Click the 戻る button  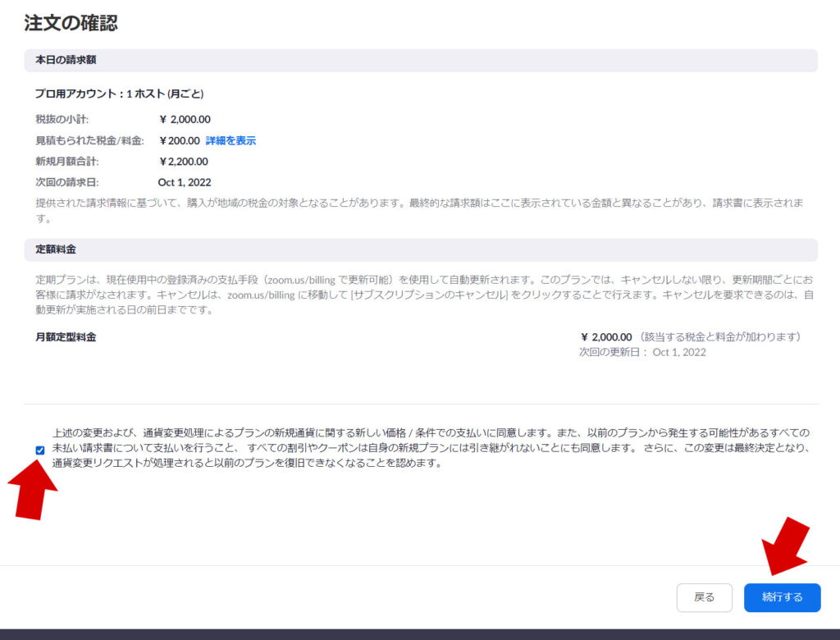coord(704,597)
